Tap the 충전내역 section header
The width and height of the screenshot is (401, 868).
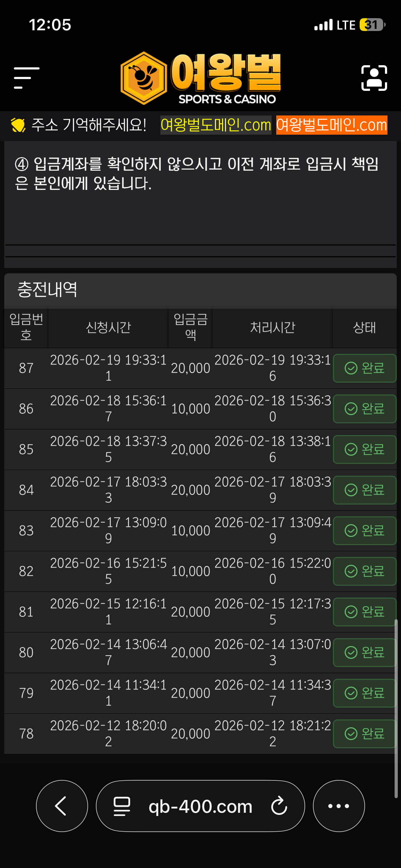(47, 289)
